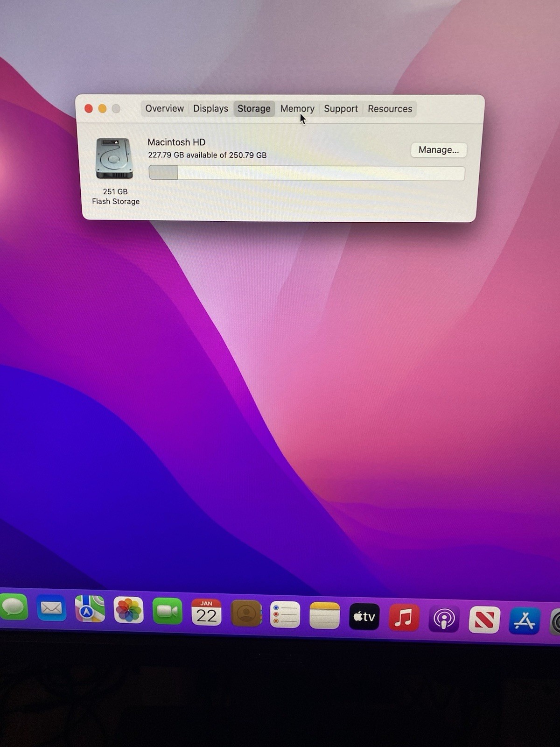Launch Maps from the Dock

pos(90,608)
